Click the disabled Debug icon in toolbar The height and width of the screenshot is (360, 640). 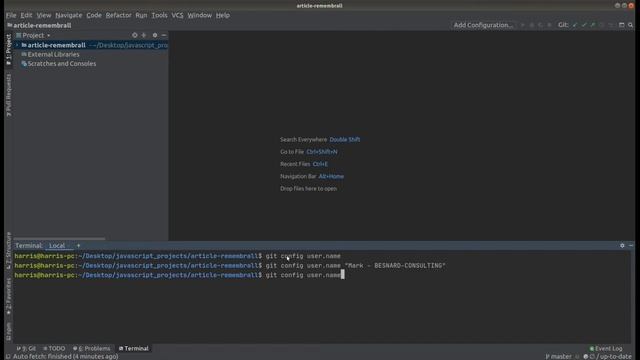(x=532, y=25)
